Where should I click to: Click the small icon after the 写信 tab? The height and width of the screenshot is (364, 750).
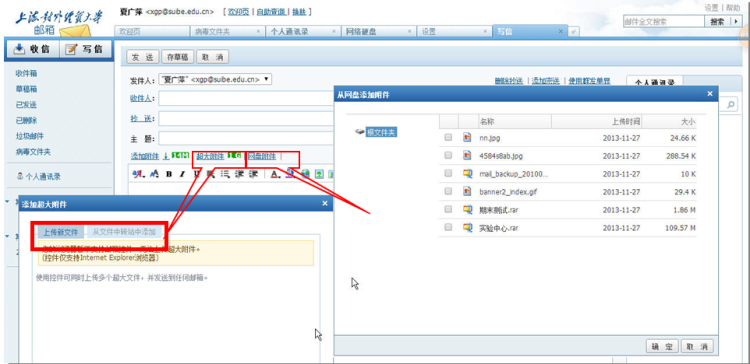pyautogui.click(x=574, y=32)
